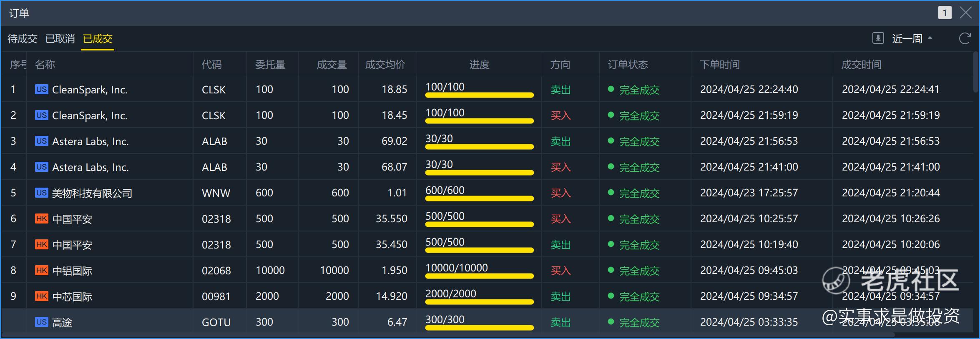Click the 2000/2000 progress bar
Viewport: 980px width, 339px height.
[x=480, y=302]
